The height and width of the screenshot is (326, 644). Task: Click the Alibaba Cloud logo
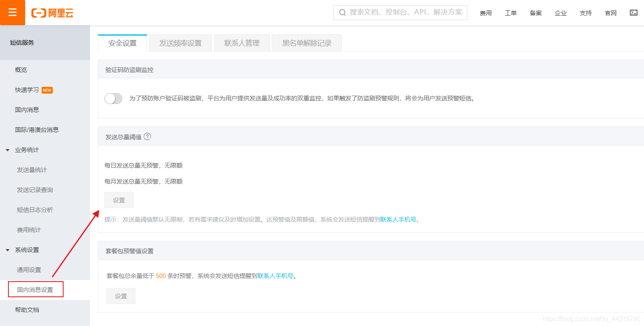52,13
